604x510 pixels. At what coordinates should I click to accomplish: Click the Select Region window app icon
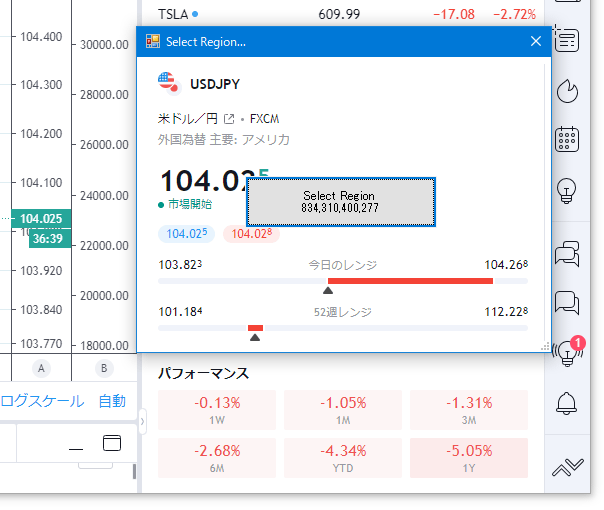coord(153,41)
